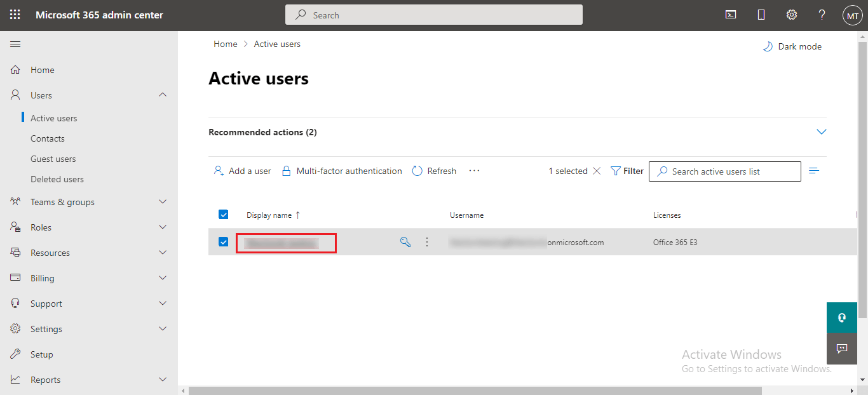Click Add a user button

(243, 171)
